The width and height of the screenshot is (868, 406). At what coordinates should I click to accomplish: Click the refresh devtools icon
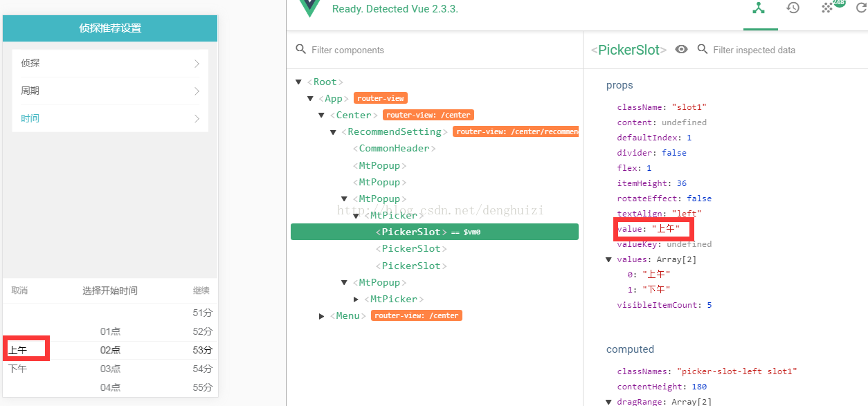tap(860, 8)
